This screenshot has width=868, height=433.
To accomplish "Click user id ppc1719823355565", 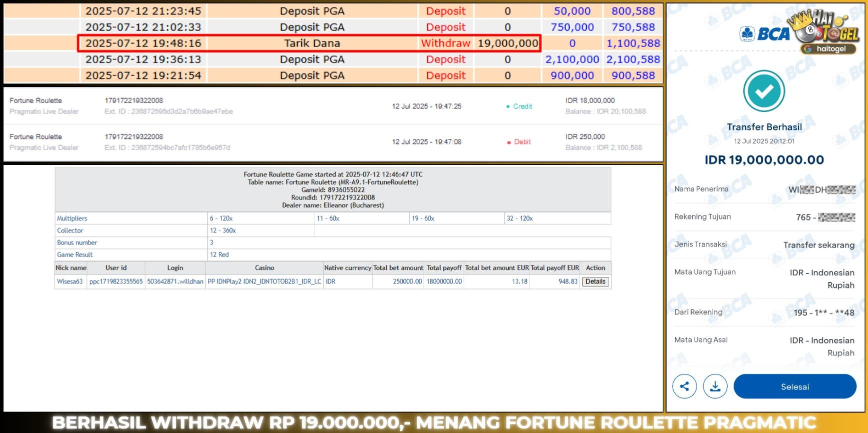I will pos(116,281).
